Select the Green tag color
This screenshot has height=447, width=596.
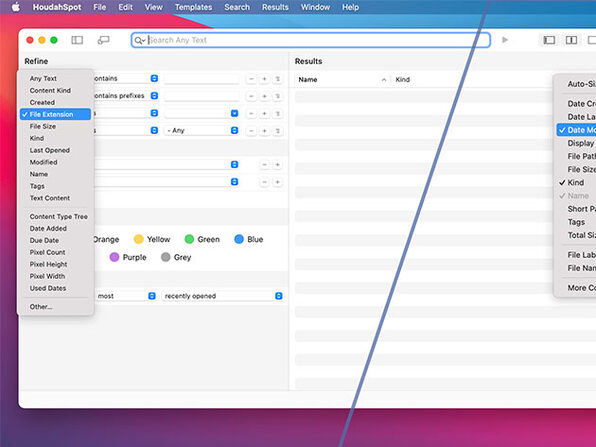202,239
